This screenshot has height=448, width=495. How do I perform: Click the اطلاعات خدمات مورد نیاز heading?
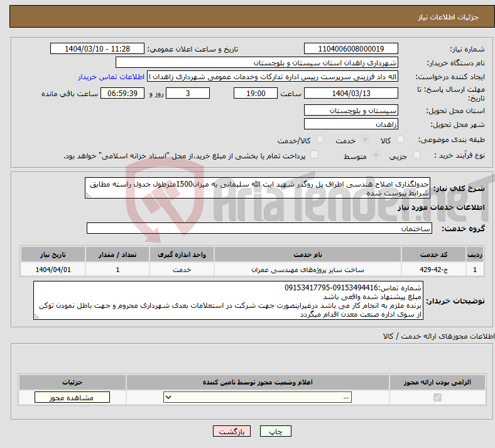[441, 207]
